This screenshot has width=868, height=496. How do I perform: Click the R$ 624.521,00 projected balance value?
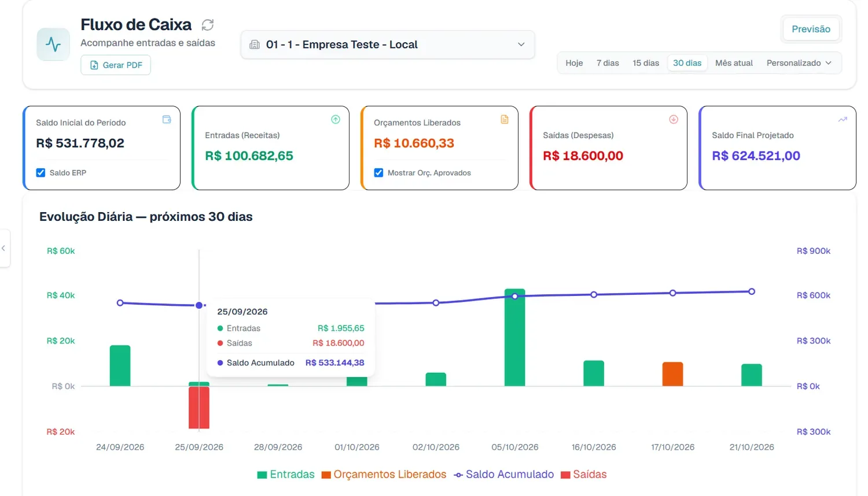(756, 156)
